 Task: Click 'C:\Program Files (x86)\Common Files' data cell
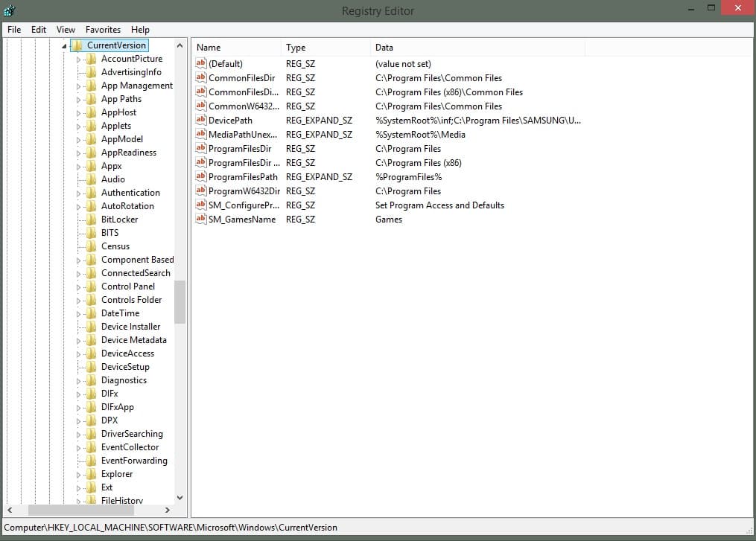[x=449, y=92]
